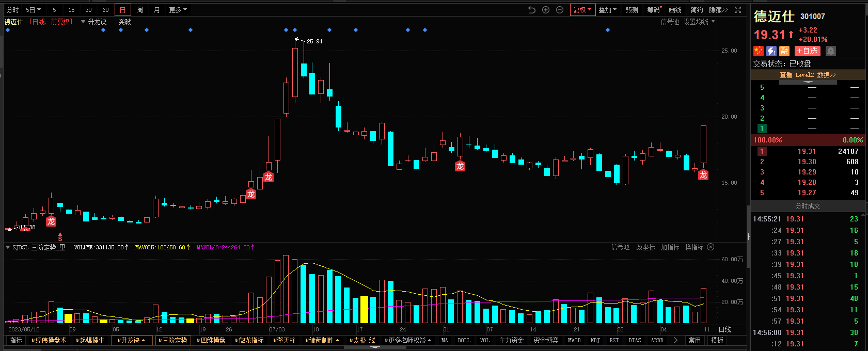Zoom out chart with minus circle icon
This screenshot has width=868, height=351.
click(x=560, y=10)
